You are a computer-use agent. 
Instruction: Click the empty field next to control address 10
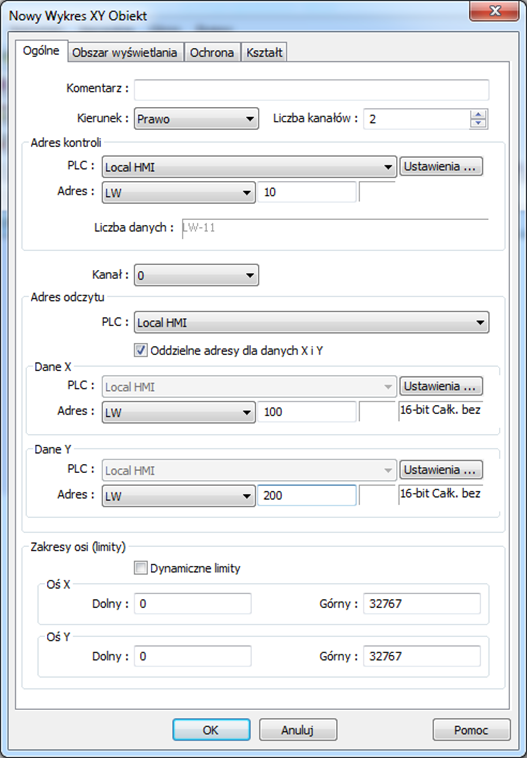377,192
